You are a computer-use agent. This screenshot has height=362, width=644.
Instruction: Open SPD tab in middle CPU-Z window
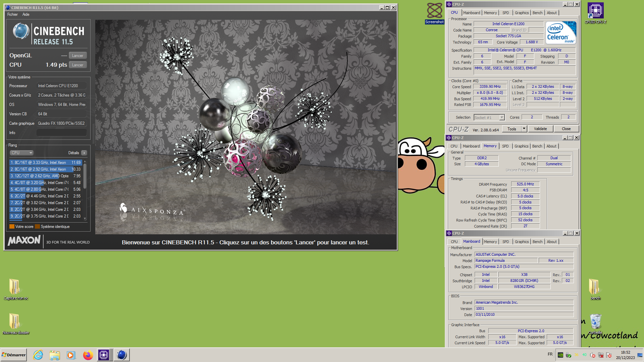coord(505,146)
